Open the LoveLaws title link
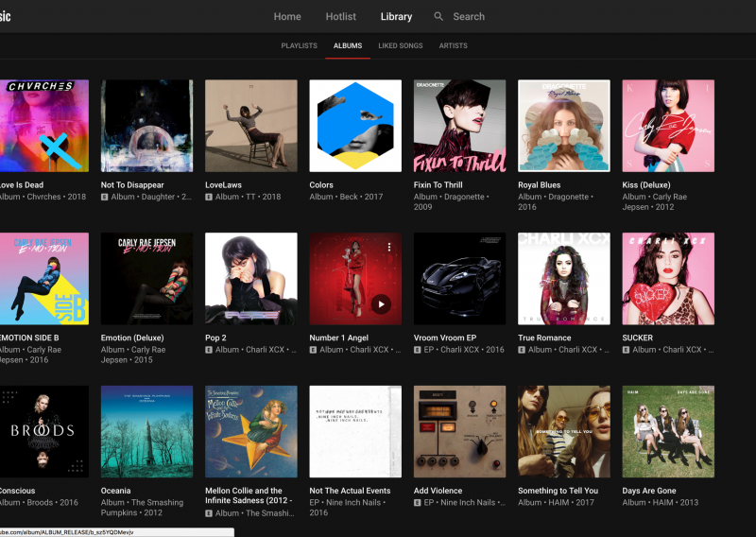756x537 pixels. click(x=223, y=184)
